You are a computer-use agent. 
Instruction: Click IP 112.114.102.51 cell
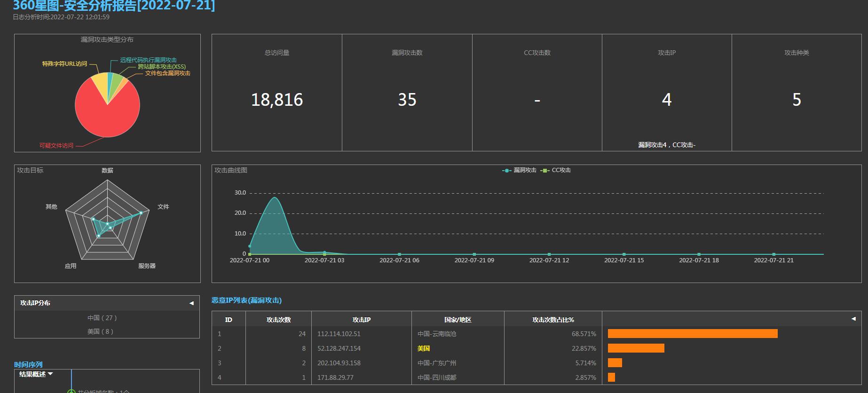click(x=339, y=334)
